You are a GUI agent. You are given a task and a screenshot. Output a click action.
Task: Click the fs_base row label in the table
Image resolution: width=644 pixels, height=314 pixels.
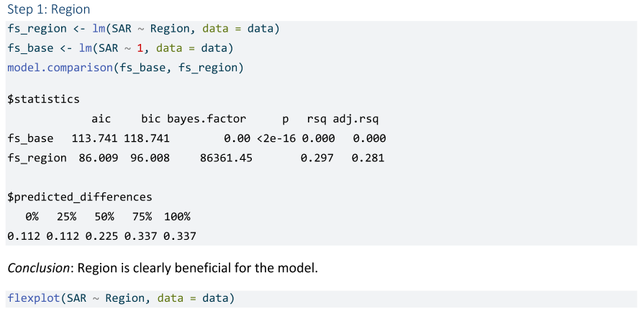(x=30, y=138)
